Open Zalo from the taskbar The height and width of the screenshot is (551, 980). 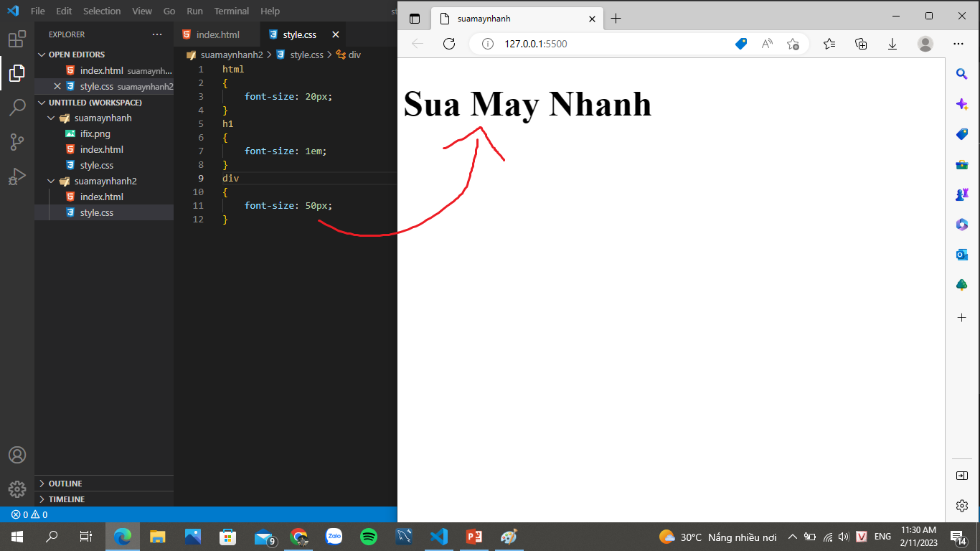point(334,537)
